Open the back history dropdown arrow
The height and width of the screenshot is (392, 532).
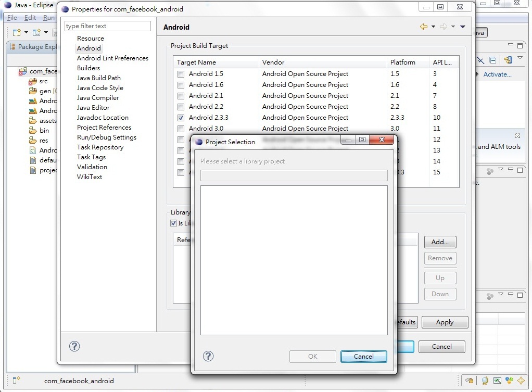(x=433, y=27)
